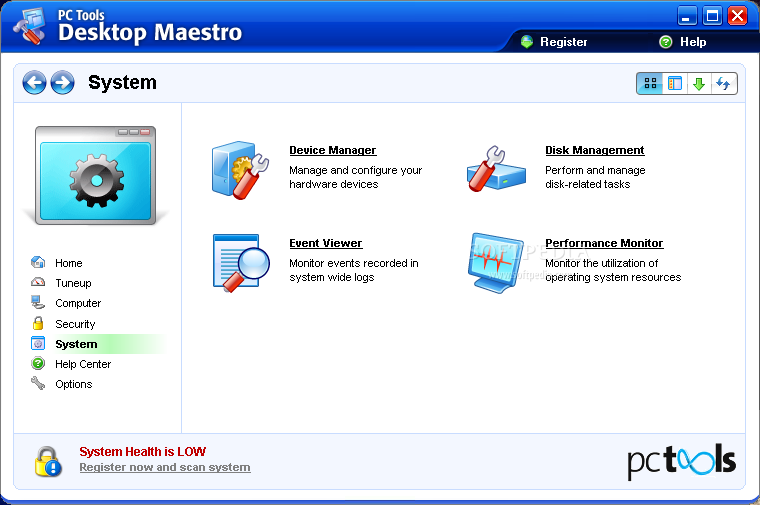Click the green download arrow icon

pyautogui.click(x=699, y=83)
